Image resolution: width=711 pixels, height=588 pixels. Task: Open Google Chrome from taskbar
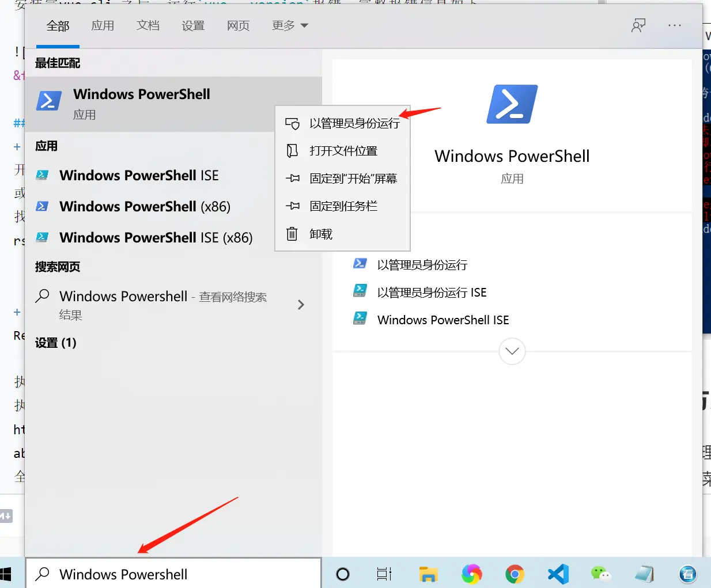point(515,574)
